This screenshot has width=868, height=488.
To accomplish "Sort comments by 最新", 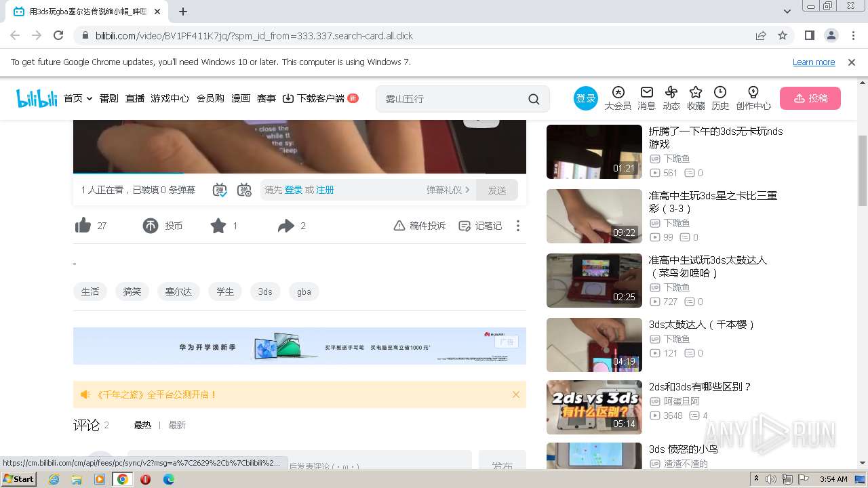I will (177, 425).
